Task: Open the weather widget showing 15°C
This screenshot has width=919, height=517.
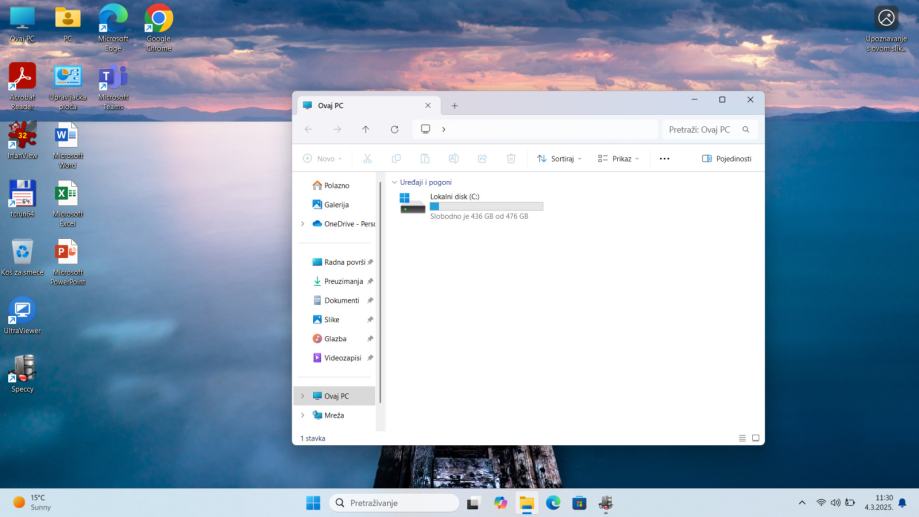Action: pyautogui.click(x=33, y=502)
